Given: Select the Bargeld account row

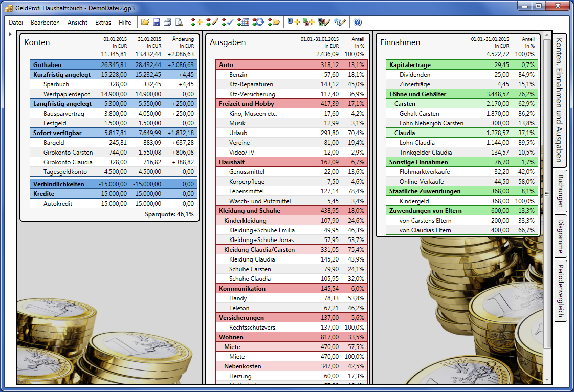Looking at the screenshot, I should (x=114, y=142).
